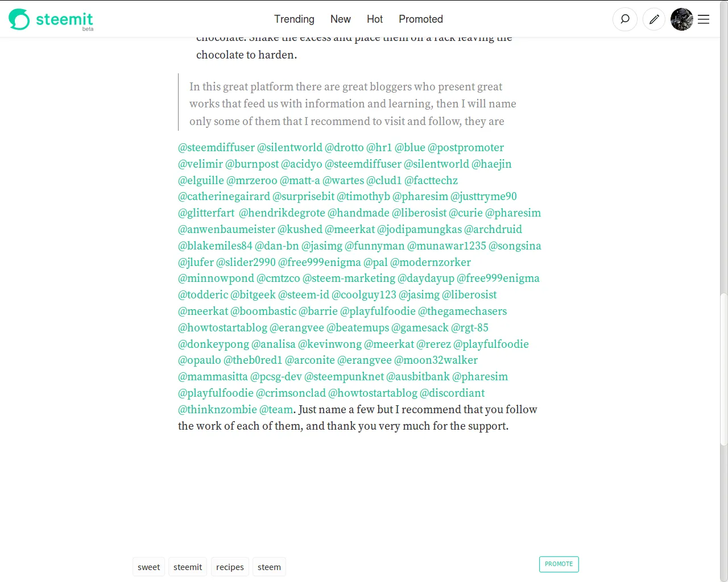Visit the @archdruid mention link
This screenshot has width=728, height=582.
(x=493, y=230)
